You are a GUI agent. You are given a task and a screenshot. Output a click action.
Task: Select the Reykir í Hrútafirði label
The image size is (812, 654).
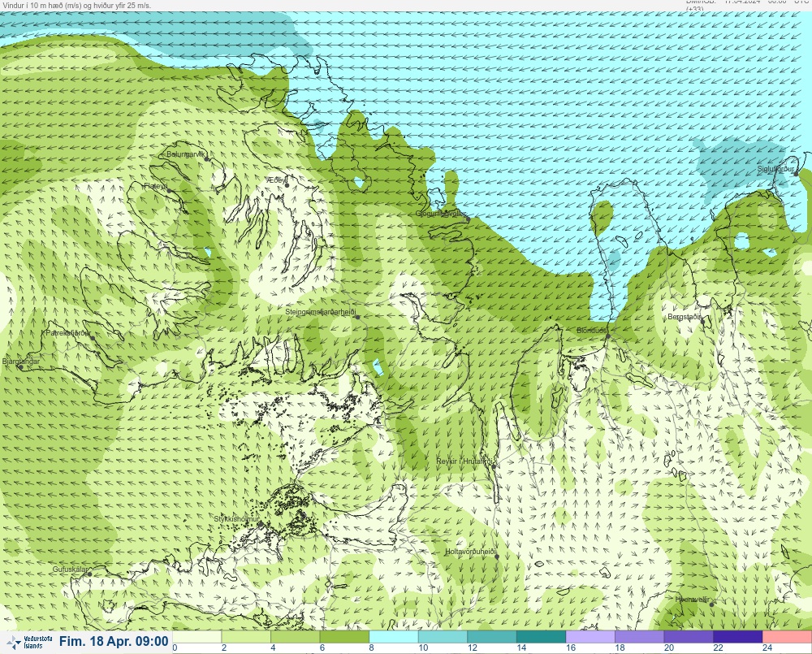click(x=465, y=461)
